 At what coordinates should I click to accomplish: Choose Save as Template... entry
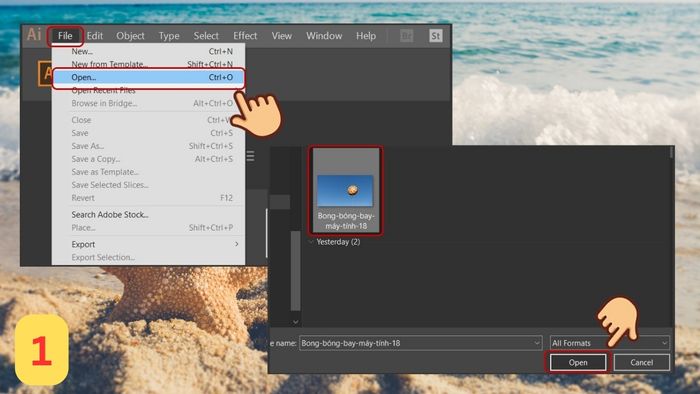point(149,172)
